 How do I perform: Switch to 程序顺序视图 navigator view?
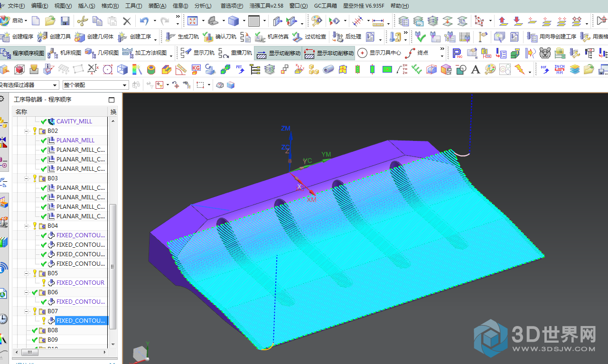tap(23, 53)
